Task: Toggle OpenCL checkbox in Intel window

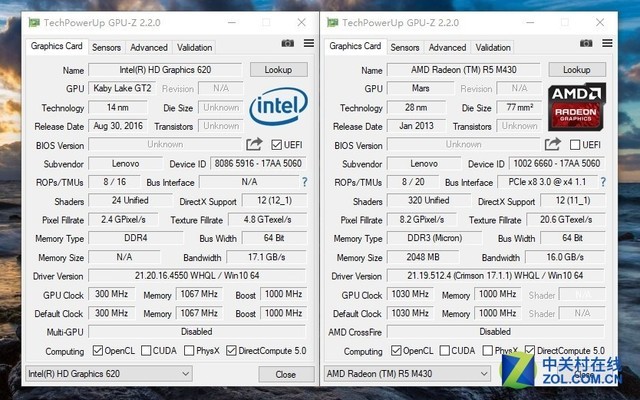Action: tap(98, 350)
